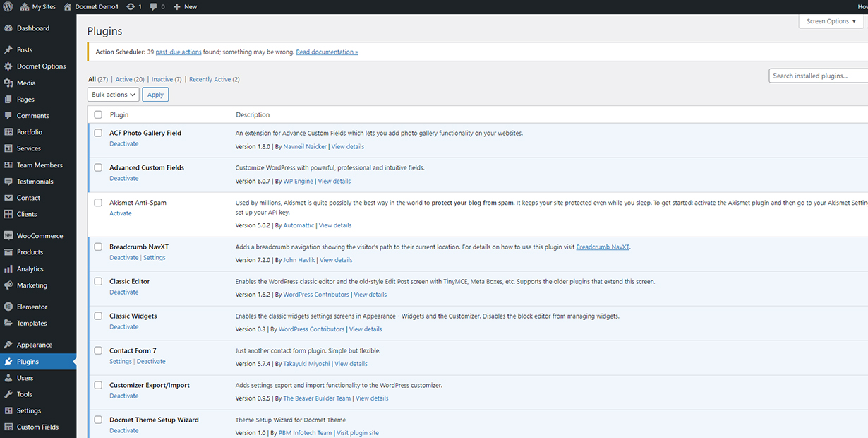Expand the Screen Options panel
The height and width of the screenshot is (438, 868).
pos(831,21)
